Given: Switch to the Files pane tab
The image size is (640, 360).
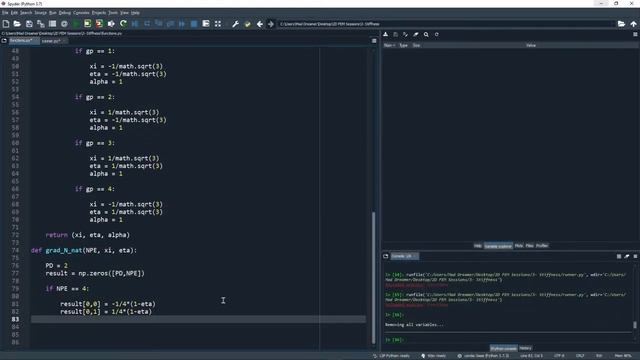Looking at the screenshot, I should pyautogui.click(x=529, y=246).
